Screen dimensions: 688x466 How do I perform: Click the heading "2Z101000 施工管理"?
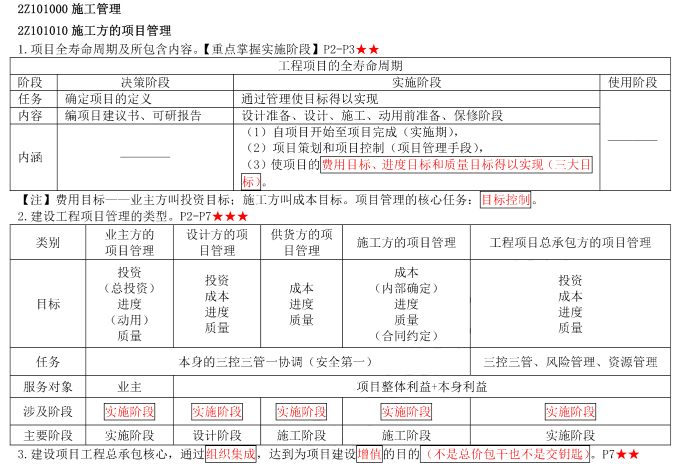(x=61, y=10)
